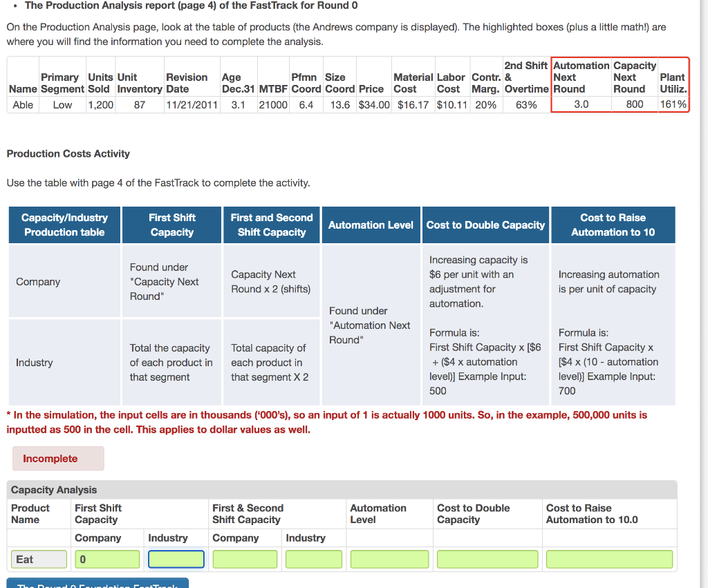
Task: Select the Eat product name cell
Action: [38, 559]
